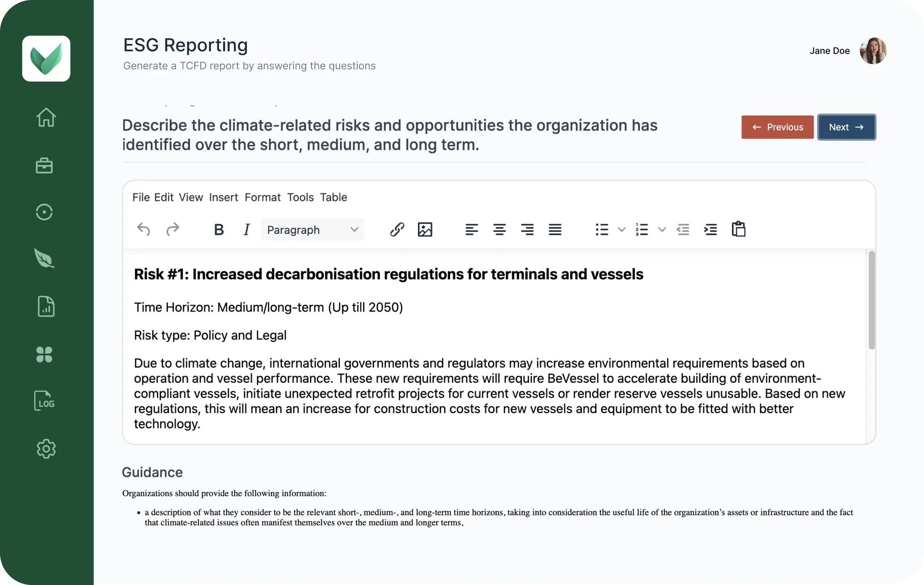This screenshot has width=924, height=585.
Task: Open the Table menu in the editor
Action: (x=333, y=197)
